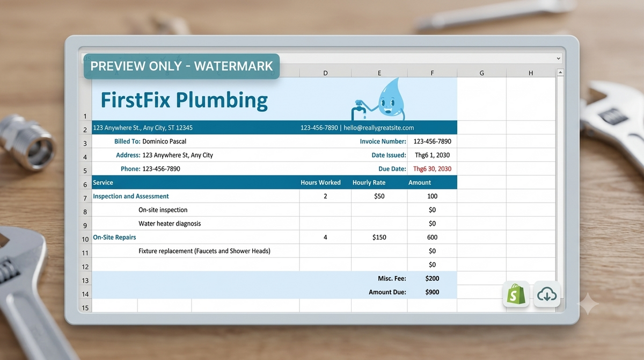The height and width of the screenshot is (360, 644).
Task: Click the FirstFix Plumbing title
Action: 184,100
